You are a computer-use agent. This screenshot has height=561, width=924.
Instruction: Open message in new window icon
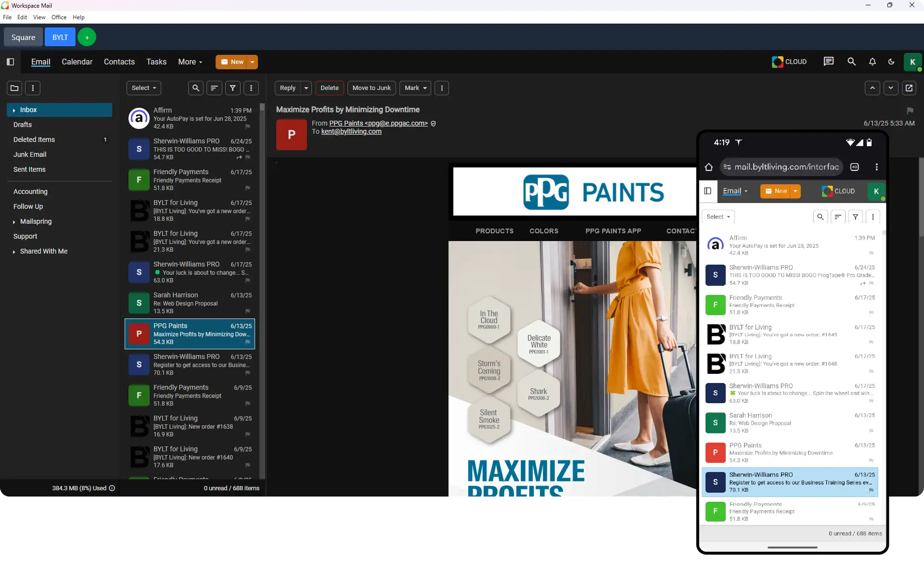click(x=909, y=88)
